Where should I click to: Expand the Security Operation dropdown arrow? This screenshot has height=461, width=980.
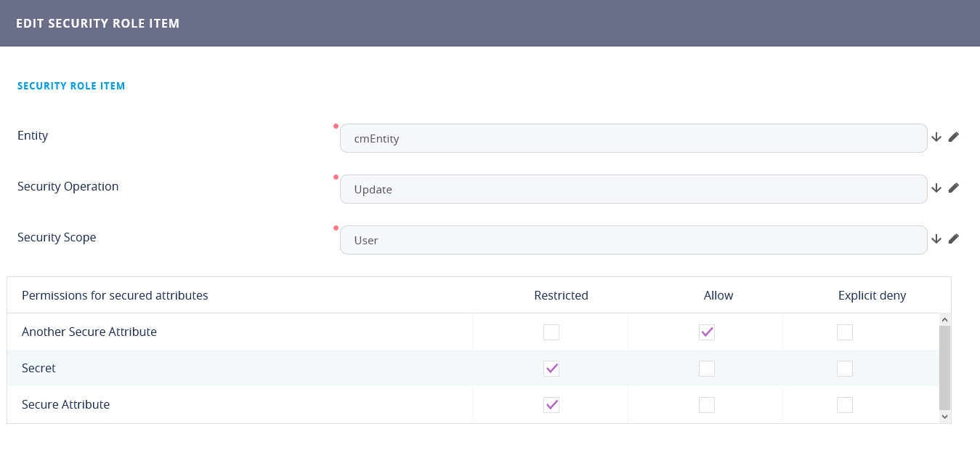936,188
